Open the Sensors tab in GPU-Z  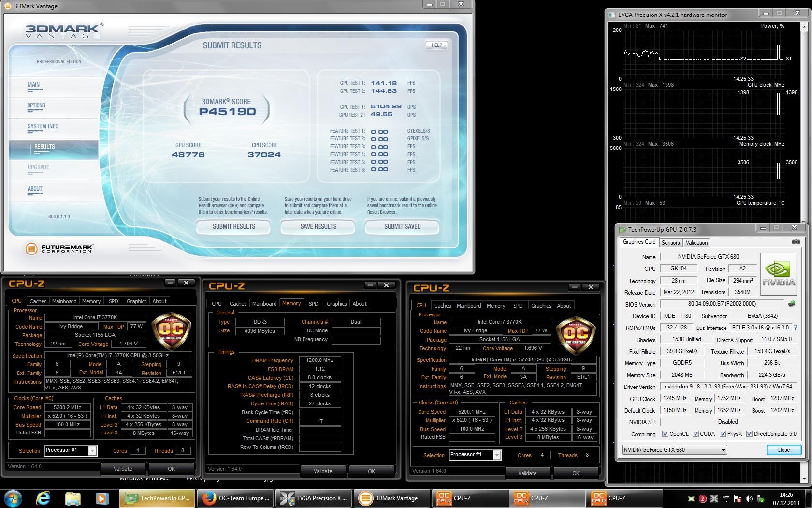tap(670, 243)
